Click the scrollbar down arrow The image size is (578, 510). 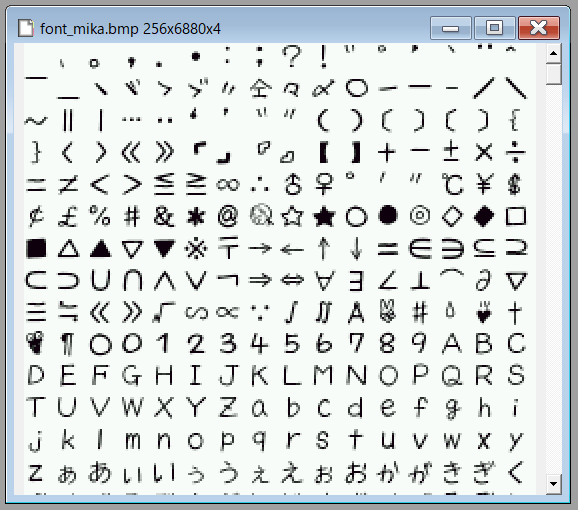(x=553, y=483)
